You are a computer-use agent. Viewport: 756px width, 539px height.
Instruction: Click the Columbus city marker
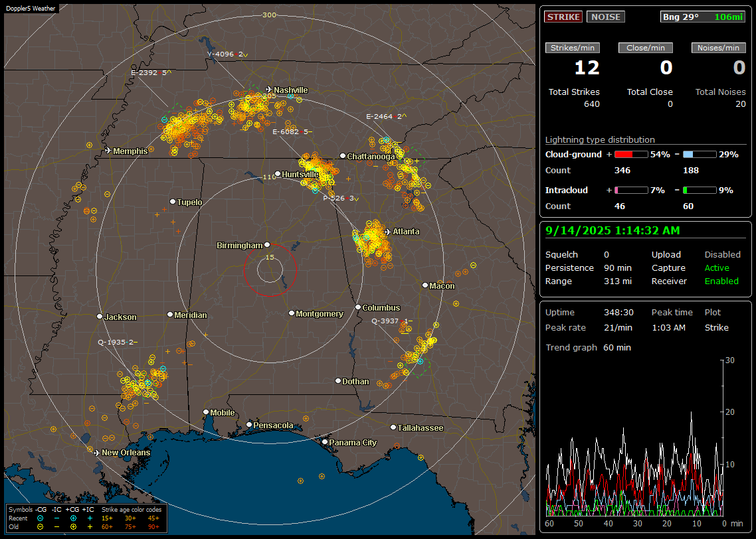pyautogui.click(x=358, y=307)
